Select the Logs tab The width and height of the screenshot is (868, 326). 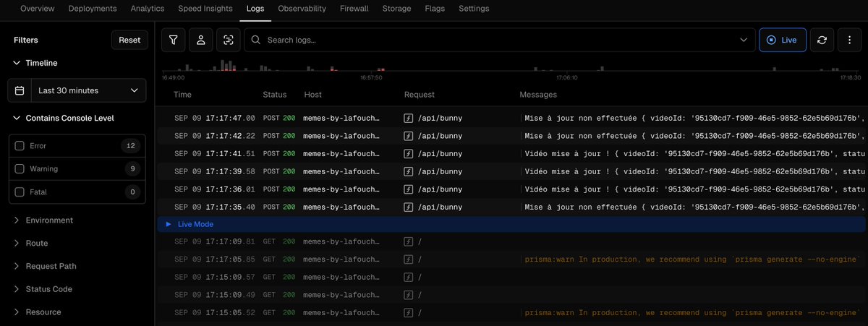click(x=255, y=9)
